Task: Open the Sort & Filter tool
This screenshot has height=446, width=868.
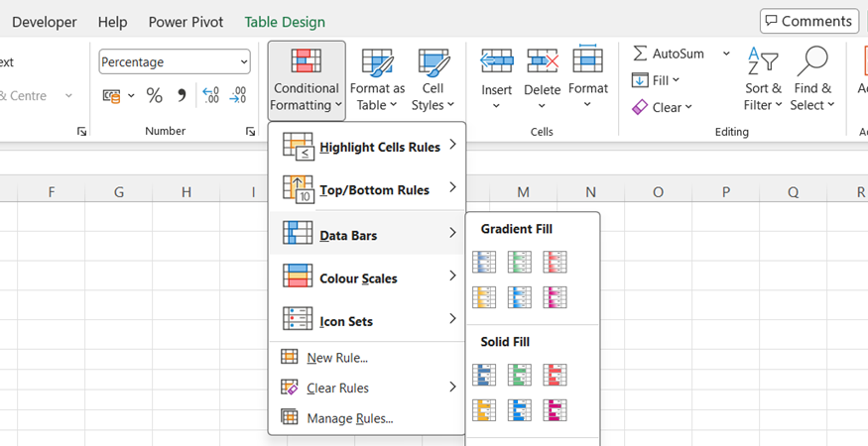Action: (x=764, y=80)
